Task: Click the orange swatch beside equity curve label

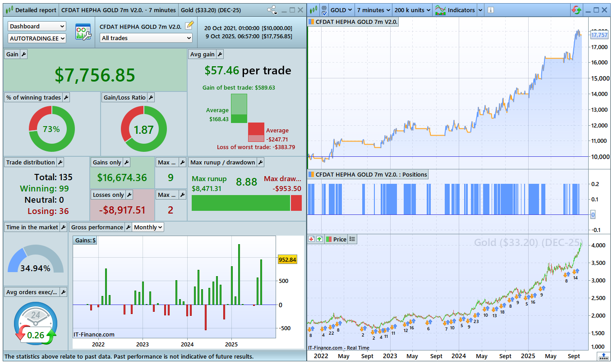Action: (x=311, y=22)
